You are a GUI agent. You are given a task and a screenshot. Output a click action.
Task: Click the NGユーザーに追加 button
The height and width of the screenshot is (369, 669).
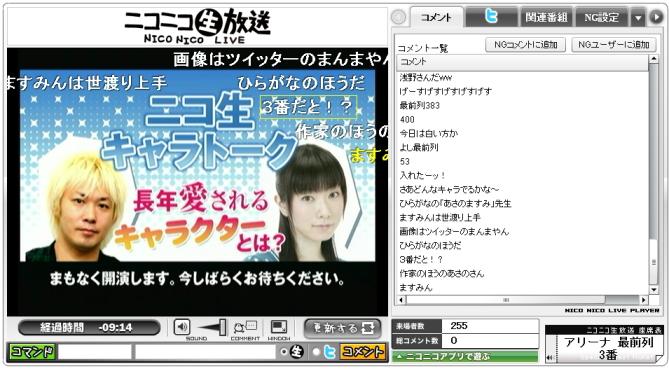click(614, 45)
